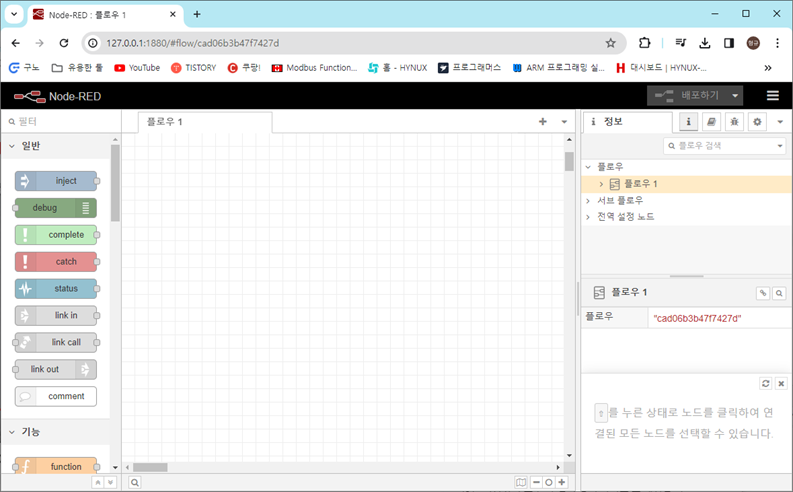Image resolution: width=793 pixels, height=492 pixels.
Task: Open sidebar tab list dropdown
Action: tap(780, 122)
